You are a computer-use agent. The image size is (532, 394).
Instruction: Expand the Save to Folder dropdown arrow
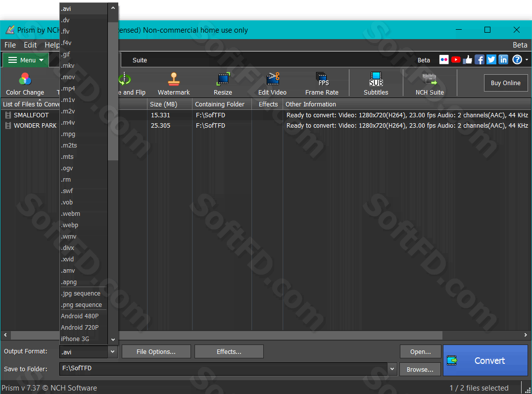(392, 369)
